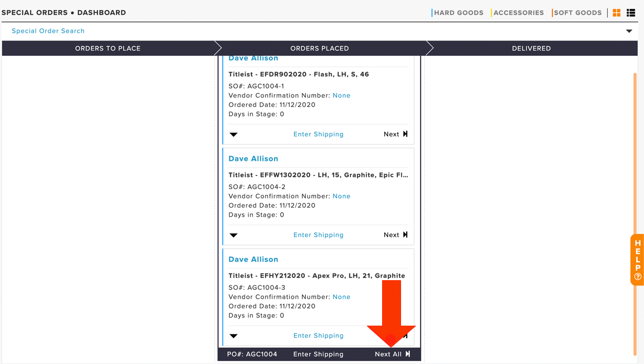Open the Orders Placed stage header
The image size is (644, 364).
(x=320, y=48)
